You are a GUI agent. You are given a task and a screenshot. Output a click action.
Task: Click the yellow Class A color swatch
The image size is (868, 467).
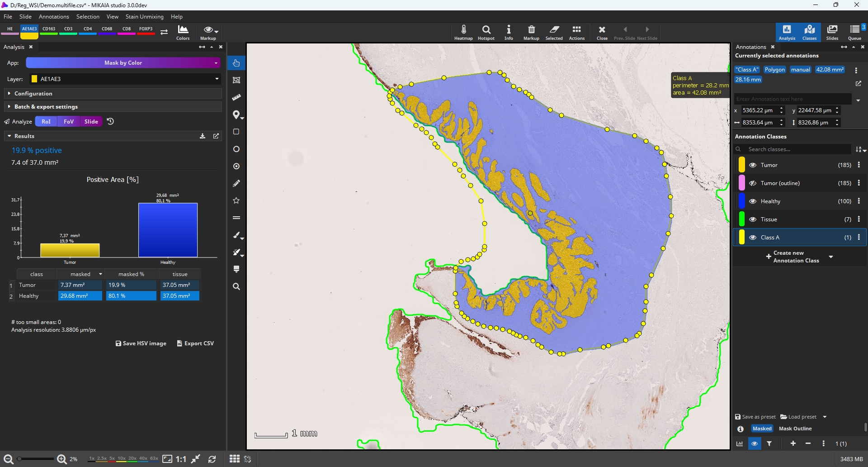point(741,238)
